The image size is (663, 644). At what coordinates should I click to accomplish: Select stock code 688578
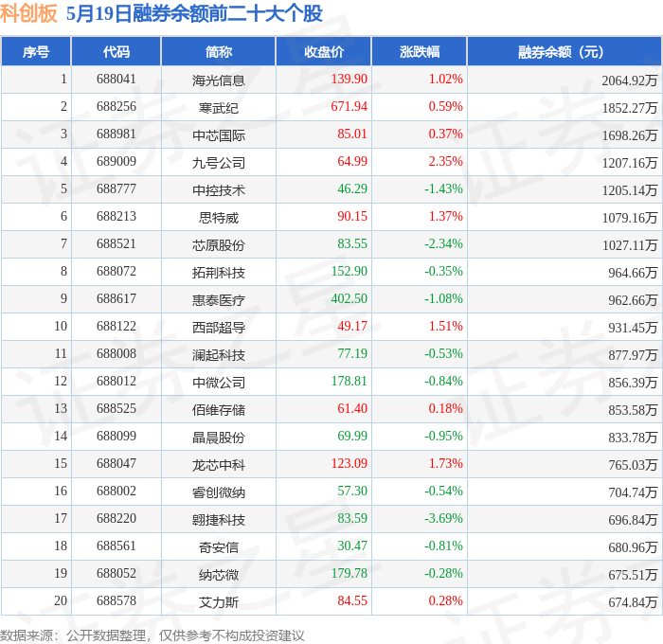[x=116, y=601]
